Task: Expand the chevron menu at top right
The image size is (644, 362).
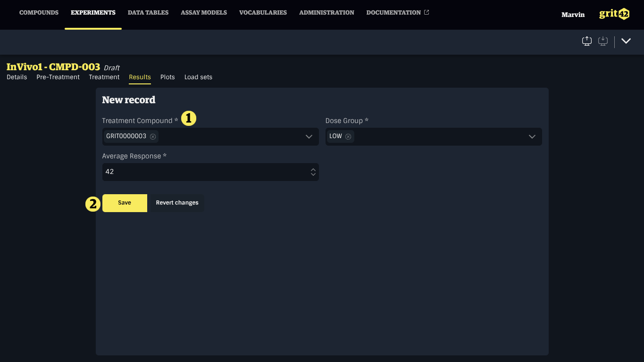Action: coord(626,41)
